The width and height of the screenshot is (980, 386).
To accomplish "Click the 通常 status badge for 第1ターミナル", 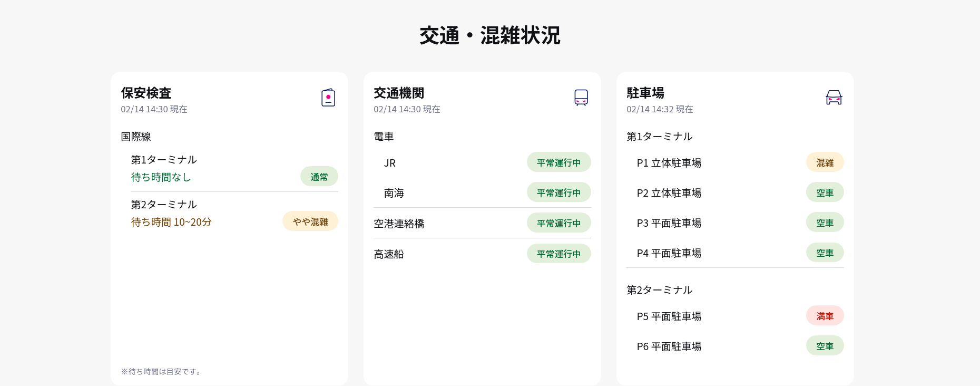I will pyautogui.click(x=319, y=177).
